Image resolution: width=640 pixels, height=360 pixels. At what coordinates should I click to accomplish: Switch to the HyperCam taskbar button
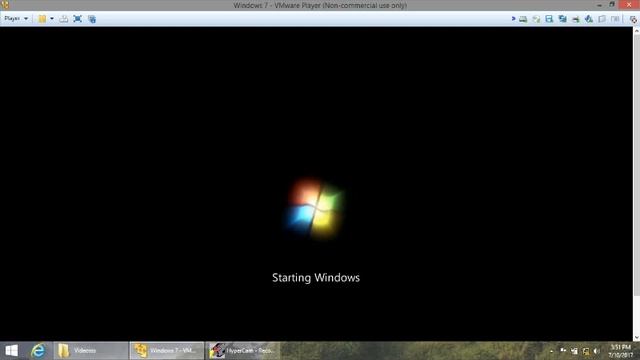243,351
